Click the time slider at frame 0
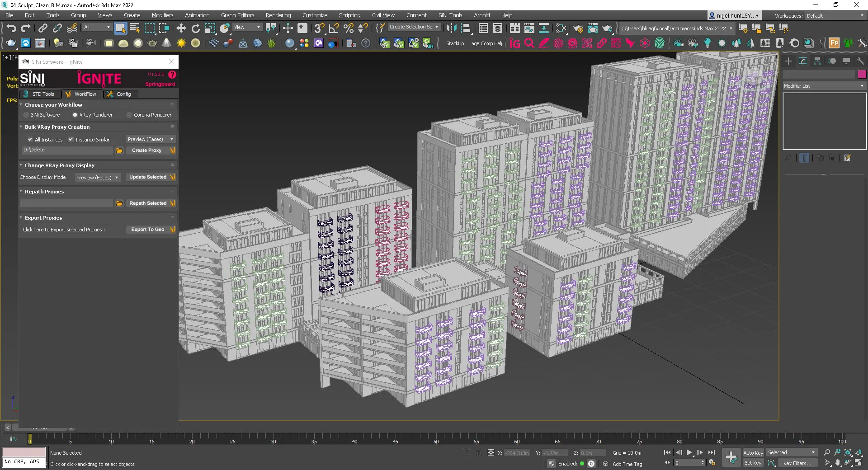This screenshot has height=470, width=868. [30, 439]
